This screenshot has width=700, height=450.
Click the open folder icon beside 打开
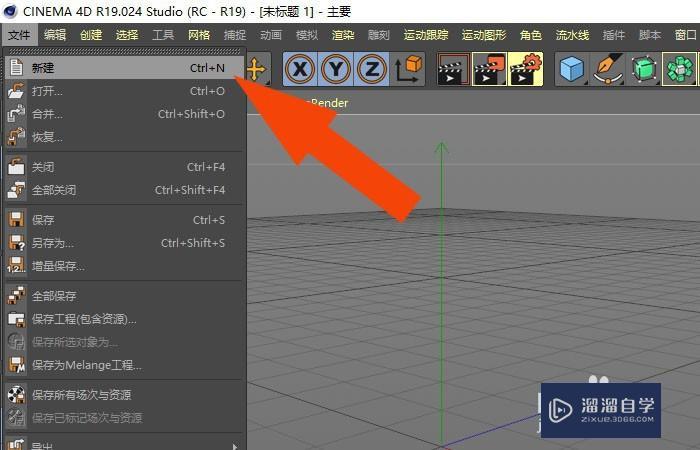[x=16, y=91]
